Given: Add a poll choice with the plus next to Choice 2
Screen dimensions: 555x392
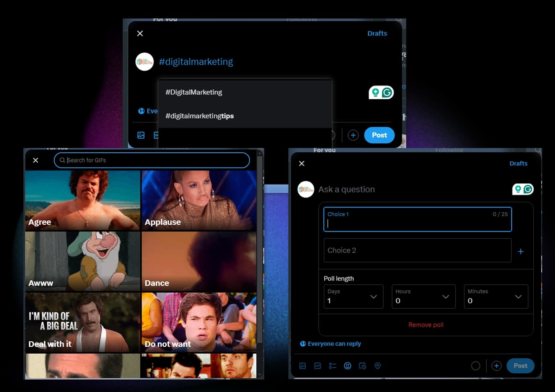Looking at the screenshot, I should pos(520,251).
